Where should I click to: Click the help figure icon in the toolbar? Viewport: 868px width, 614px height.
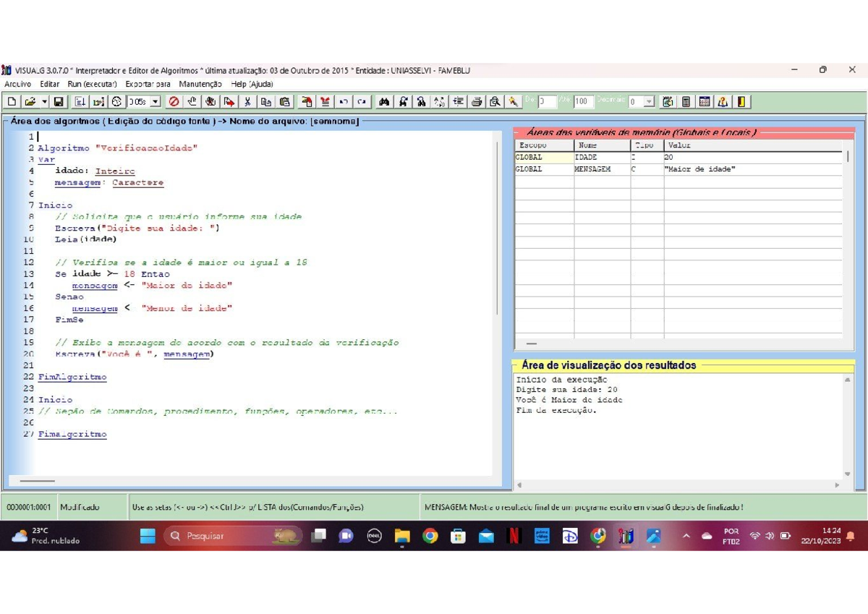pos(723,102)
